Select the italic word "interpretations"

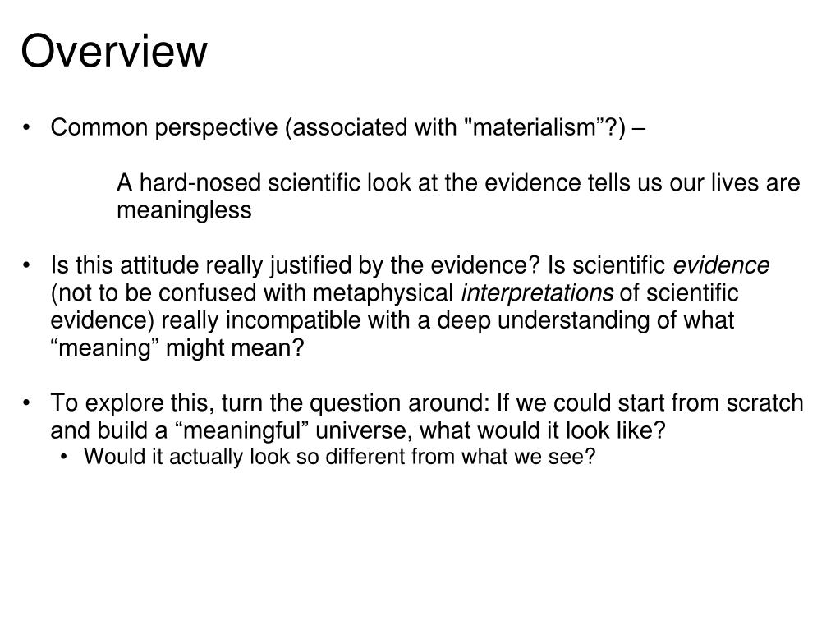(x=537, y=292)
